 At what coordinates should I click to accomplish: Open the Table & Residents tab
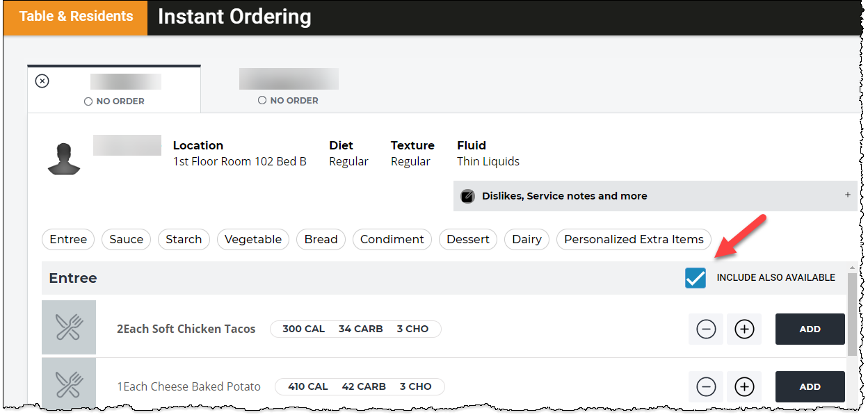point(76,17)
